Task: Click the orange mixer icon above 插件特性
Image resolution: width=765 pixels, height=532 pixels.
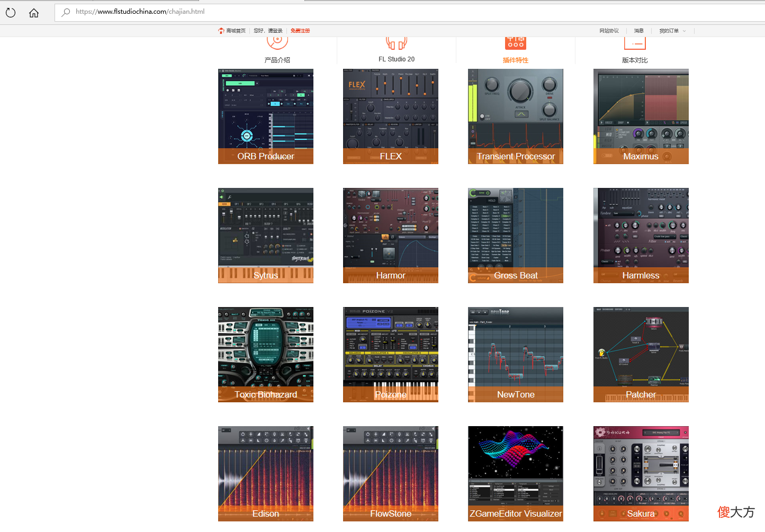Action: [x=516, y=43]
